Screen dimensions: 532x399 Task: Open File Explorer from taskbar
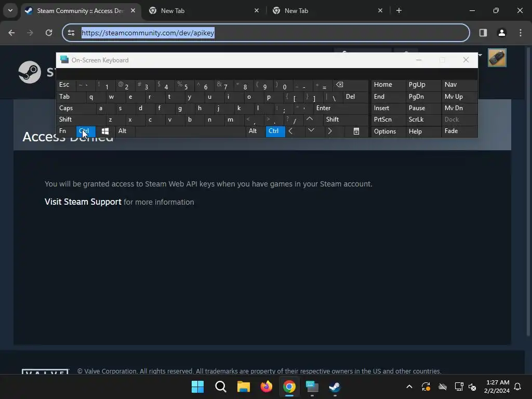pos(243,387)
